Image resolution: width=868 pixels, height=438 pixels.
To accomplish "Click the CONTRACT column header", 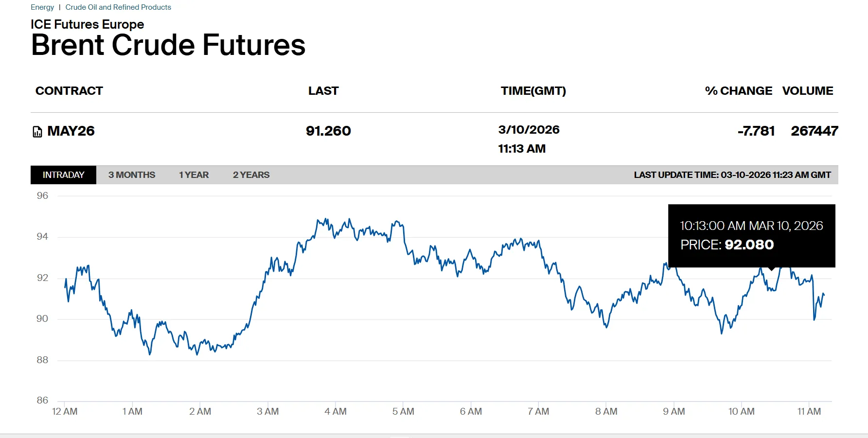I will click(x=69, y=91).
